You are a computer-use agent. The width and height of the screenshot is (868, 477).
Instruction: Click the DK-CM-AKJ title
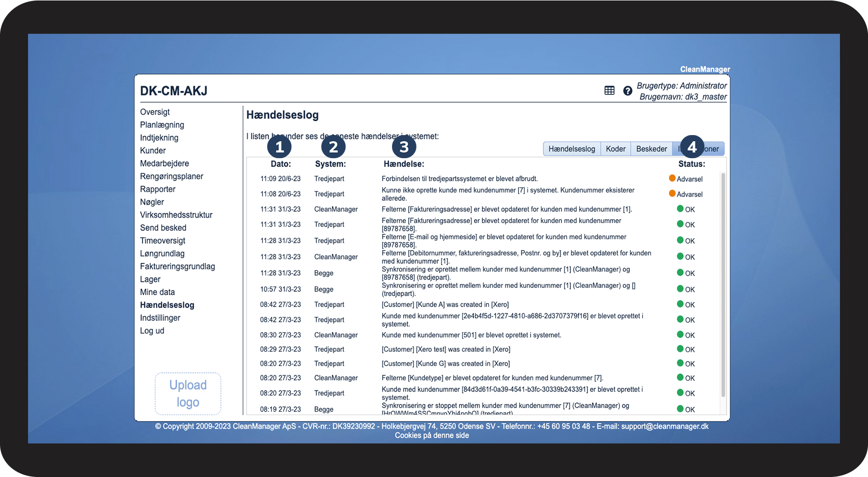click(x=173, y=91)
